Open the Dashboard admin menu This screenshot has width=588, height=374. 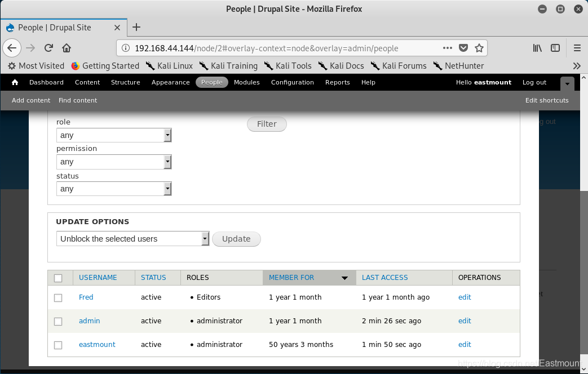46,82
